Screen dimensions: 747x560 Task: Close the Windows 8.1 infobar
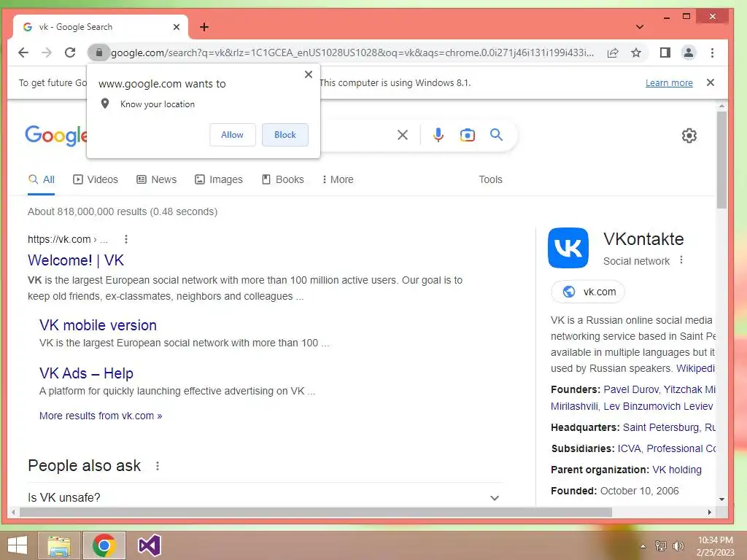(x=711, y=82)
